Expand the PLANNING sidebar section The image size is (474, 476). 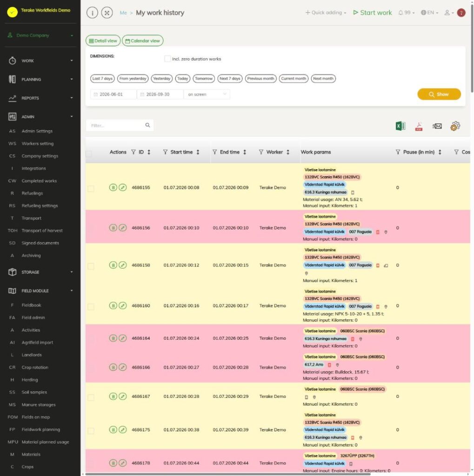pos(40,79)
